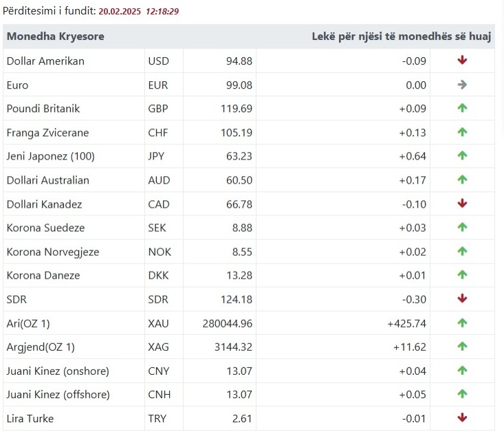The height and width of the screenshot is (434, 504).
Task: Click the red down arrow for Lira Turke
Action: click(462, 417)
